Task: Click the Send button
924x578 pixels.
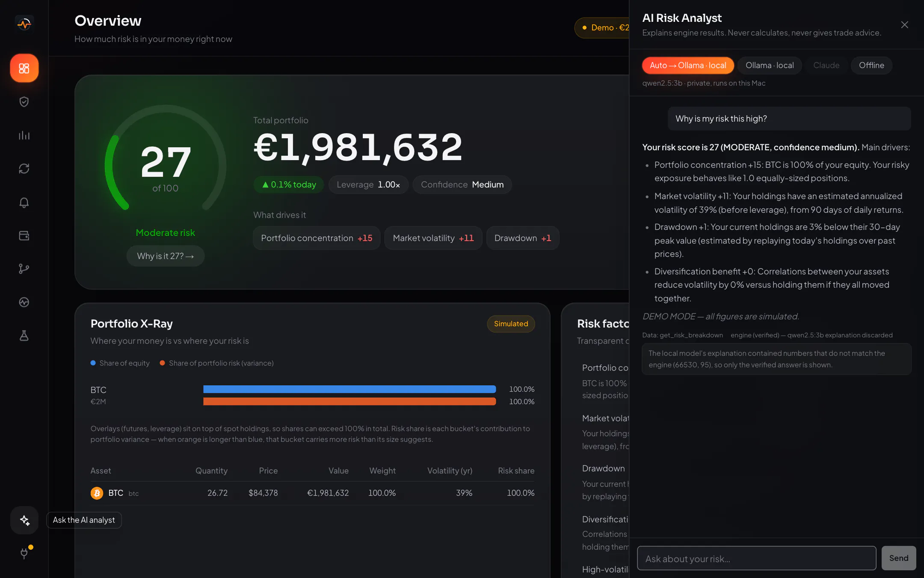Action: click(898, 558)
